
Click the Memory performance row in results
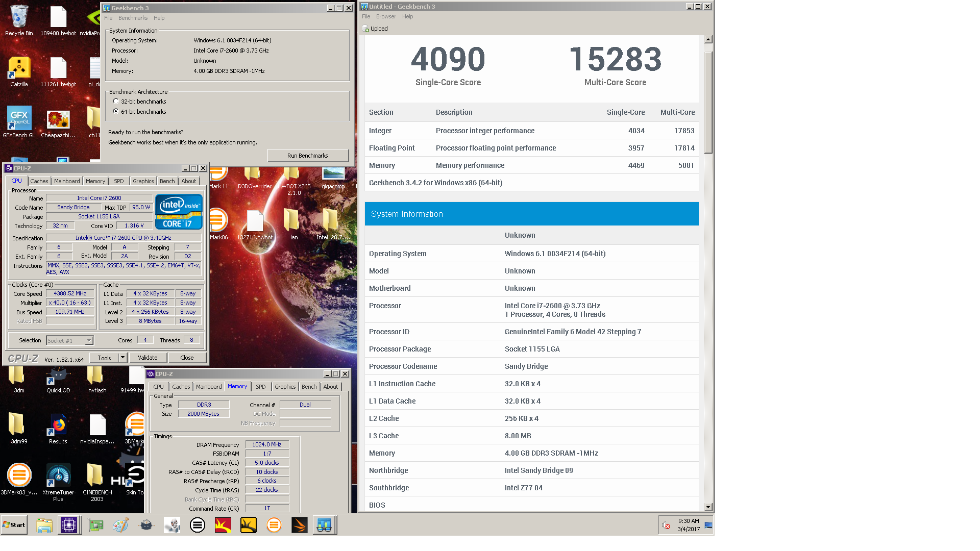[531, 165]
